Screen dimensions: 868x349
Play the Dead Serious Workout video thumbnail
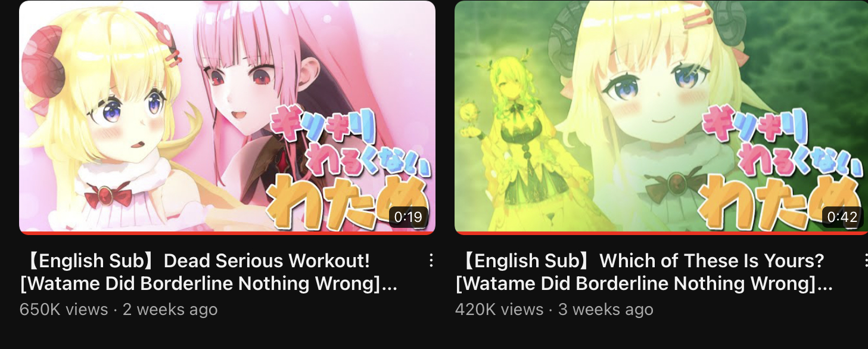coord(227,118)
